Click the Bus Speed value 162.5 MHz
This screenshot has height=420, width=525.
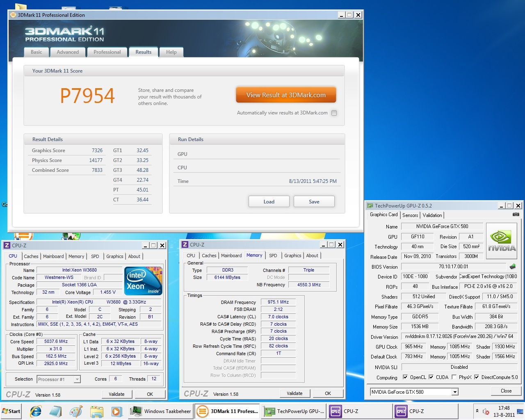coord(56,356)
